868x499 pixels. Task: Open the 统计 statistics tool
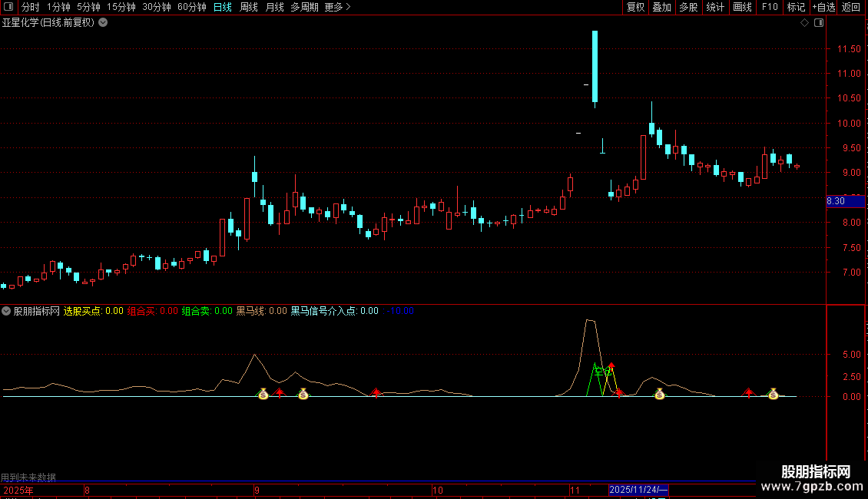click(x=715, y=7)
